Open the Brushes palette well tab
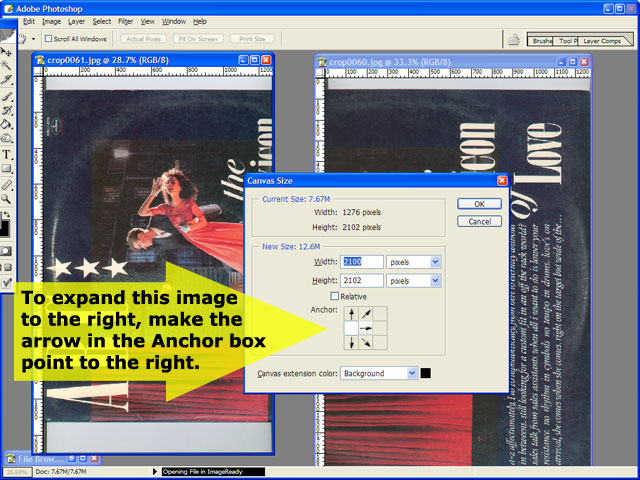Viewport: 640px width, 480px height. (x=541, y=41)
